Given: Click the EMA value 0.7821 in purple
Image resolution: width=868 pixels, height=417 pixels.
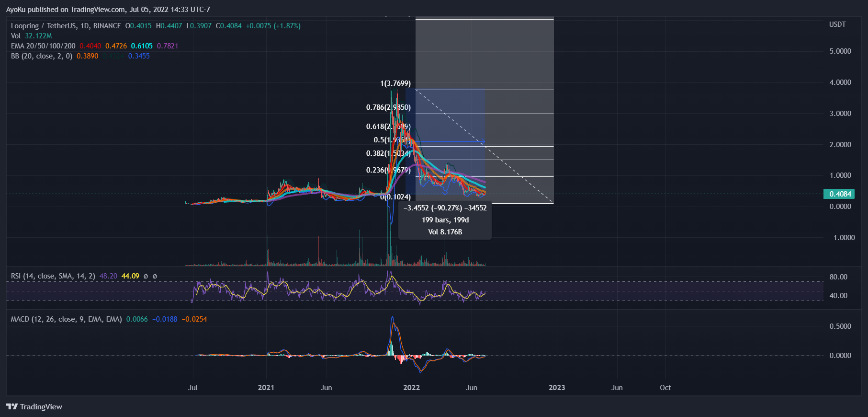Looking at the screenshot, I should 168,46.
